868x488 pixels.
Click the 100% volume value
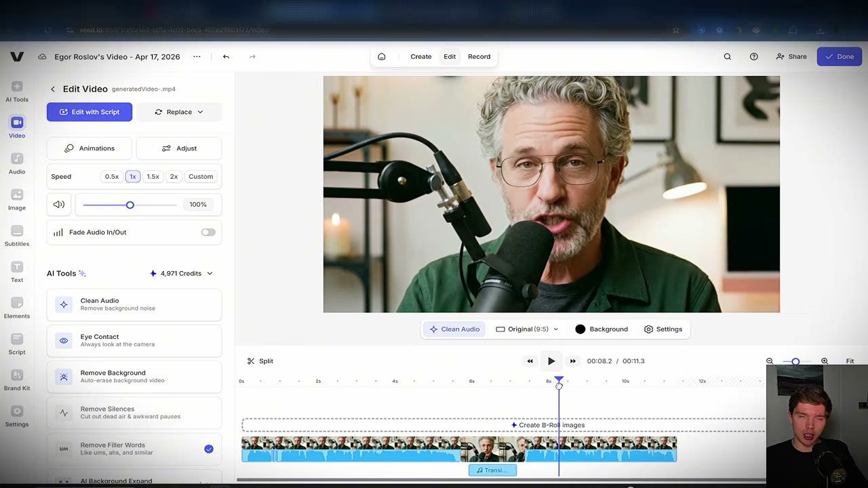point(198,205)
